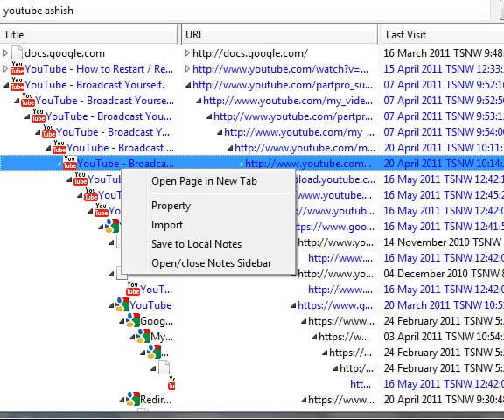Sort by the Title column header
This screenshot has width=504, height=420.
coord(88,35)
